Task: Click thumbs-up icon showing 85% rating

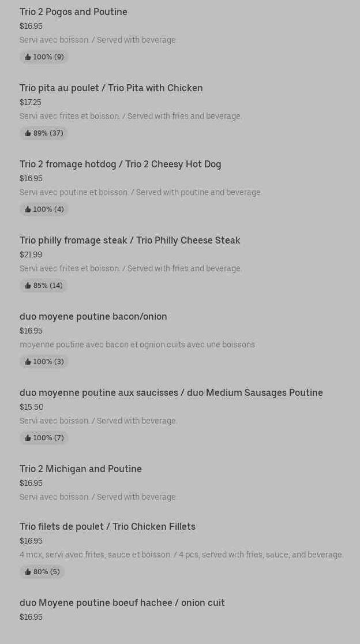Action: pyautogui.click(x=28, y=286)
